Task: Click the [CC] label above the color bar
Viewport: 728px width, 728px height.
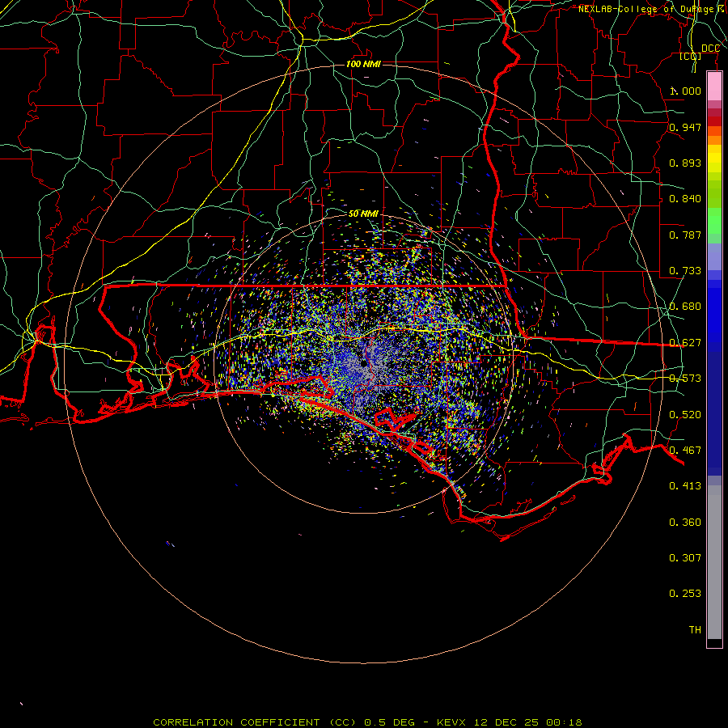Action: click(691, 57)
